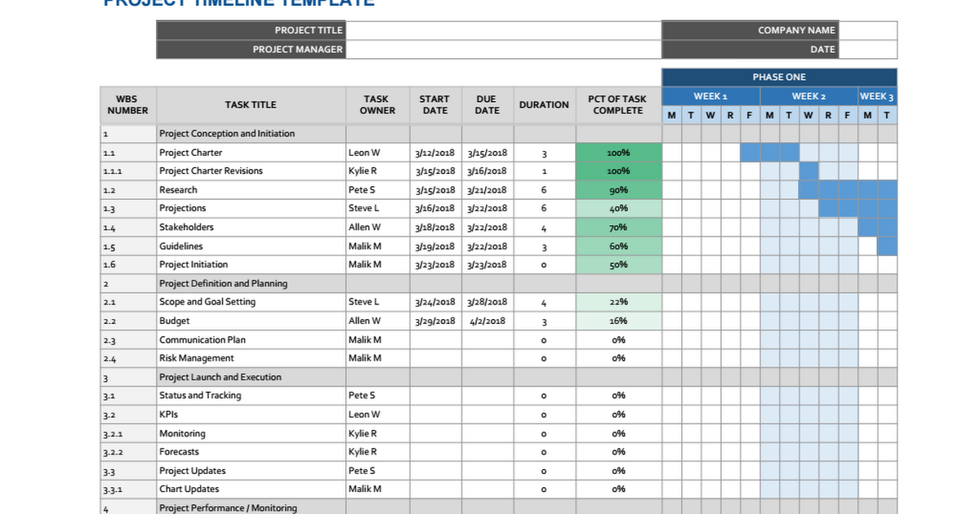This screenshot has height=514, width=980.
Task: Click due date 4/2/2018
Action: [x=487, y=321]
